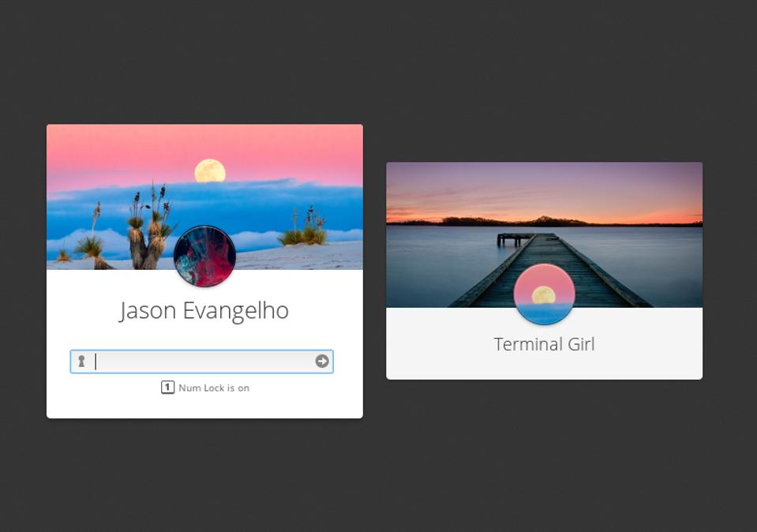
Task: Switch to the Terminal Girl user name
Action: [x=544, y=344]
